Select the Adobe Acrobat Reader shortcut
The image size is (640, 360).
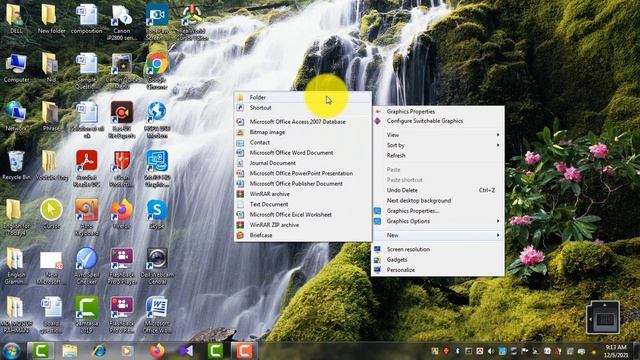[x=87, y=168]
